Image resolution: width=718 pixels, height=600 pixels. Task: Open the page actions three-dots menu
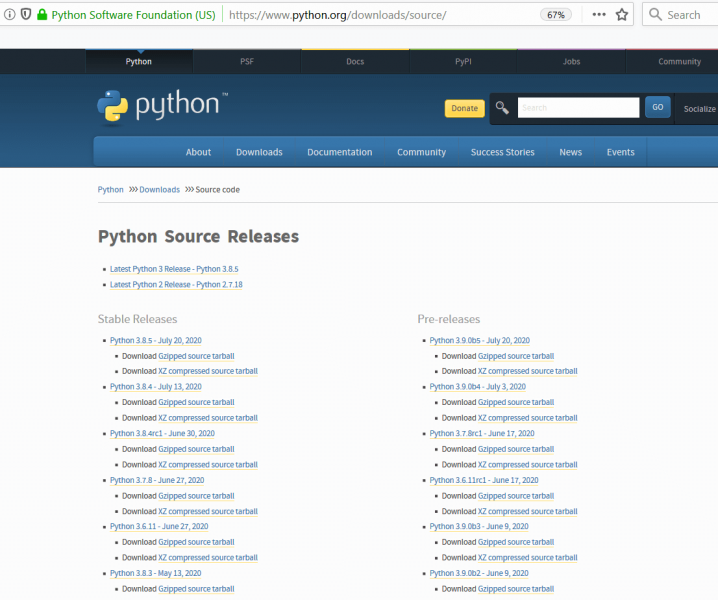click(599, 15)
